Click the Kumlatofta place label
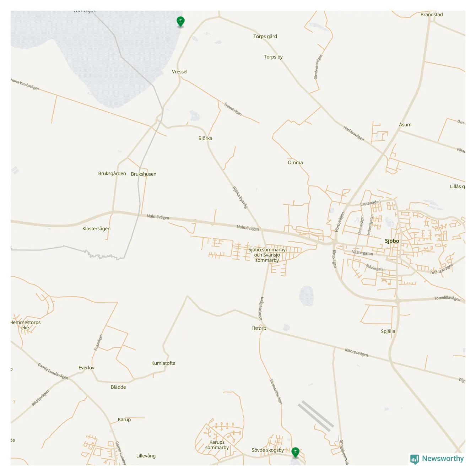The image size is (476, 476). click(163, 363)
